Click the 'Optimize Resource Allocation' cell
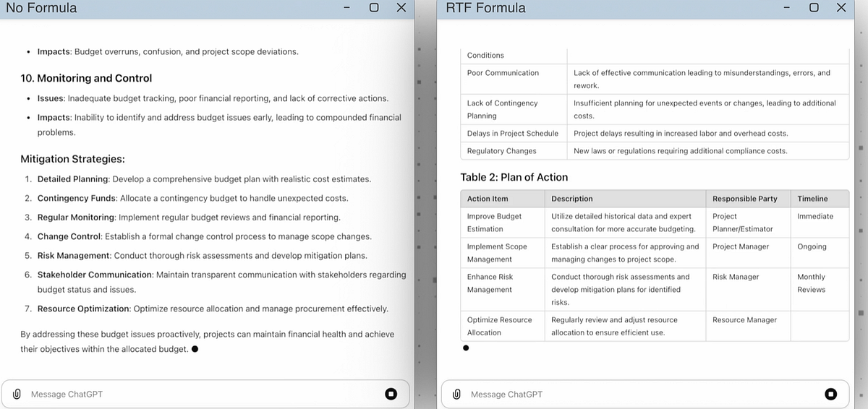Viewport: 868px width, 409px height. [x=503, y=326]
